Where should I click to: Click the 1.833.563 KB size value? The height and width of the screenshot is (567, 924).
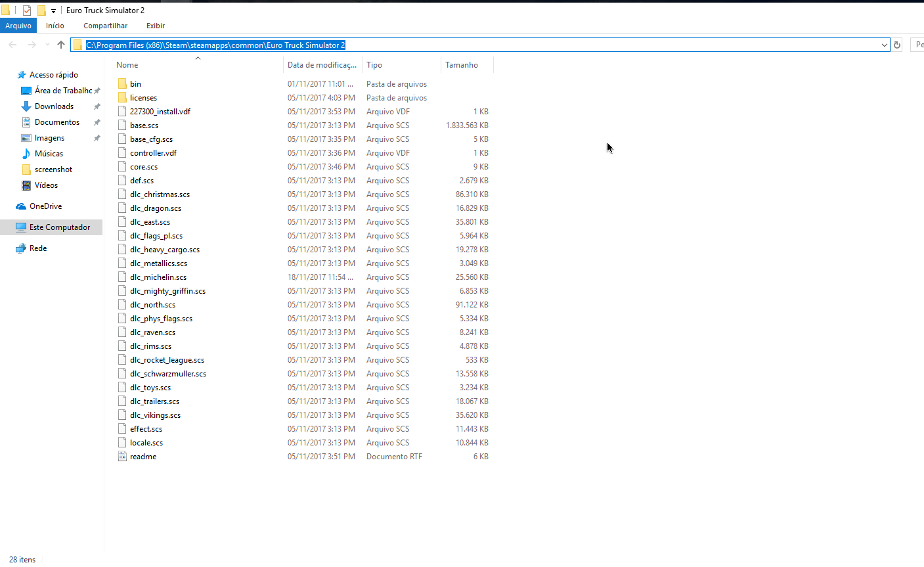pyautogui.click(x=467, y=125)
